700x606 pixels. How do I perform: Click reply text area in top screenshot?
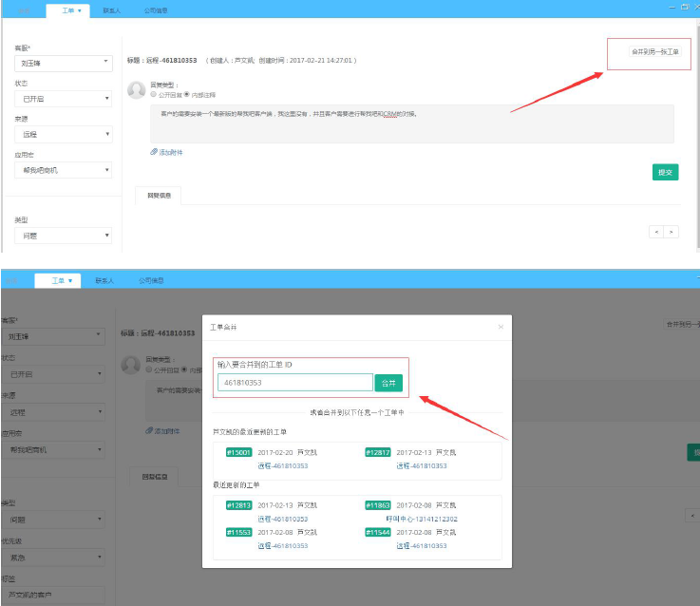coord(411,123)
